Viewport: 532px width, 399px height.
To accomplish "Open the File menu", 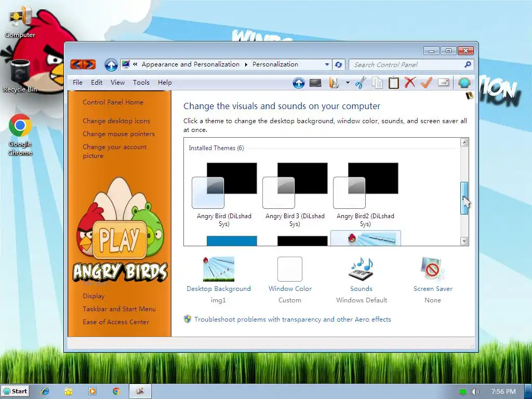I will [x=77, y=83].
